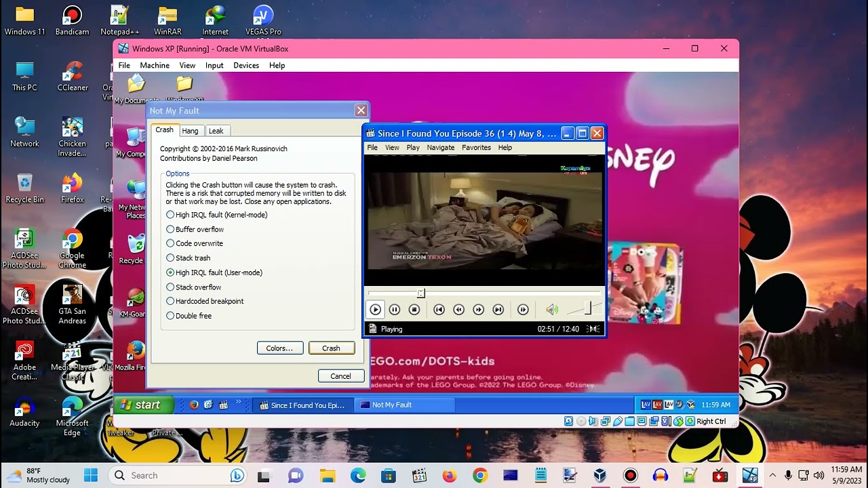The width and height of the screenshot is (868, 488).
Task: Click the Windows 11 clock and date
Action: (846, 475)
